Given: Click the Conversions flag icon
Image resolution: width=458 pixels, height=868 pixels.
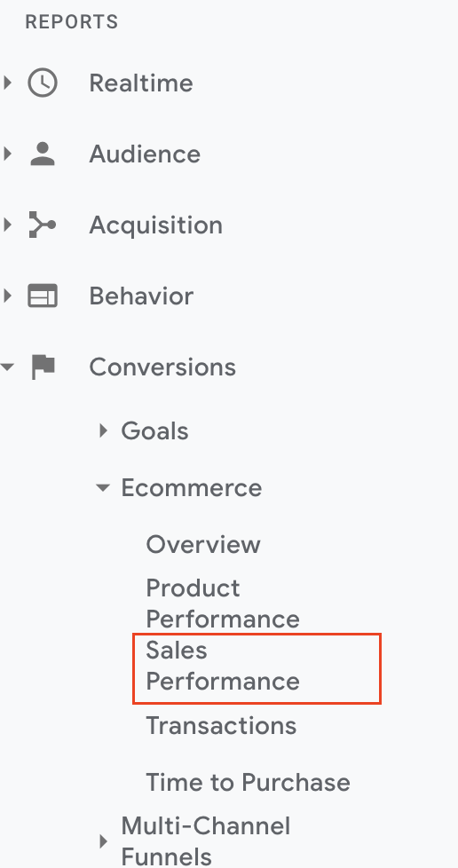Looking at the screenshot, I should pyautogui.click(x=43, y=367).
